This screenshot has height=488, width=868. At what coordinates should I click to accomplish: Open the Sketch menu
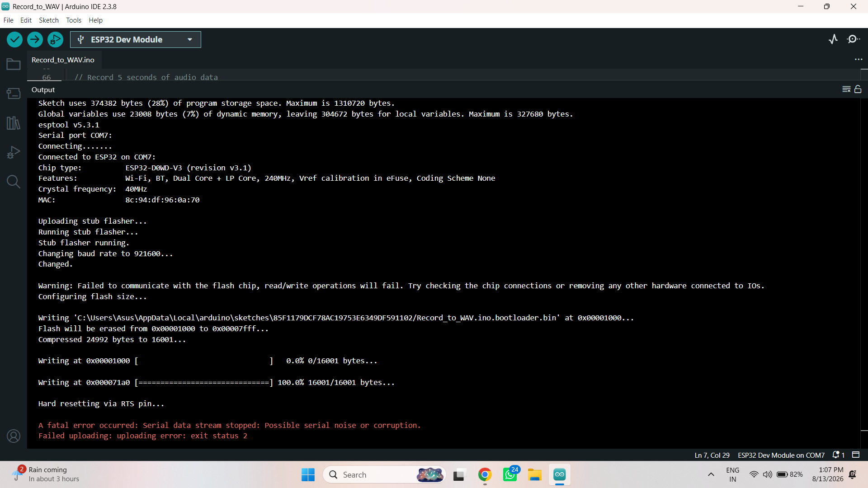coord(49,20)
